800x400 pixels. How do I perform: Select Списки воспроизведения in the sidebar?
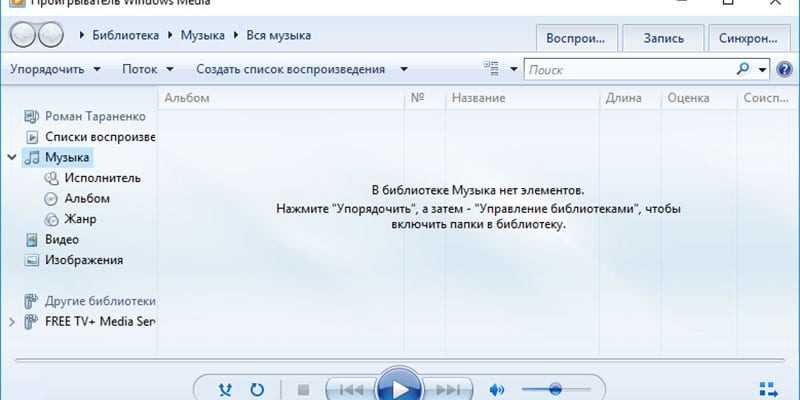tap(100, 137)
